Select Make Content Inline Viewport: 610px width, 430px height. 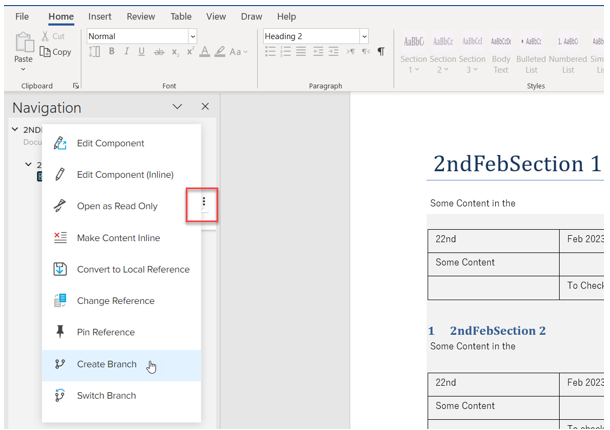tap(121, 238)
